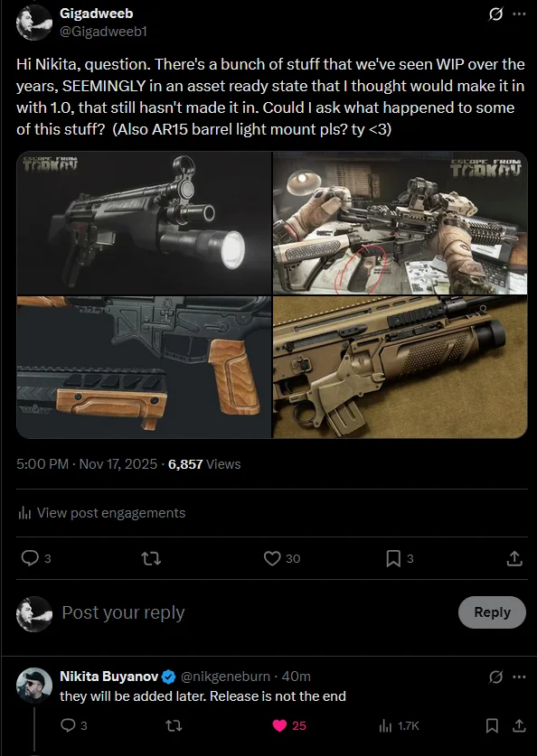This screenshot has height=756, width=537.
Task: Open Grok icon on Nikita's reply
Action: tap(495, 677)
